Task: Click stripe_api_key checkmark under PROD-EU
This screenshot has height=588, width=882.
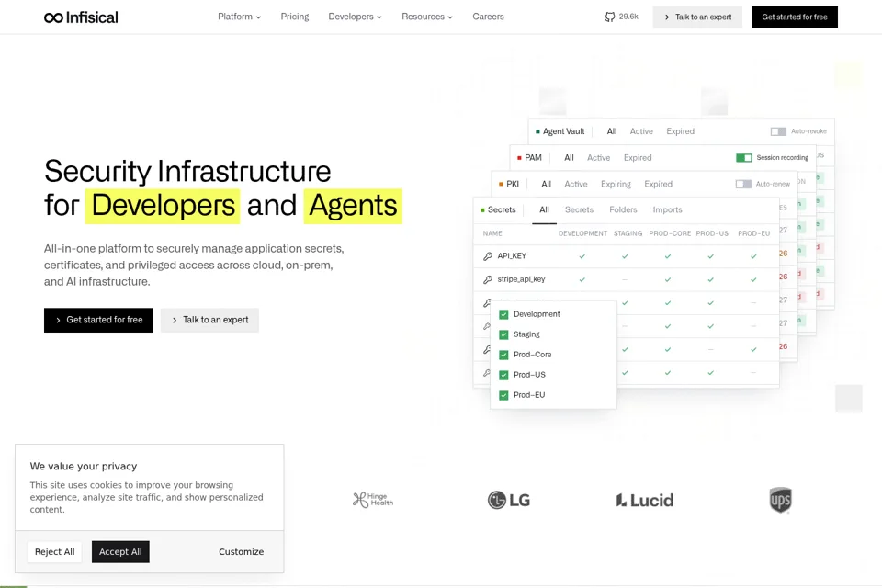Action: click(x=753, y=279)
